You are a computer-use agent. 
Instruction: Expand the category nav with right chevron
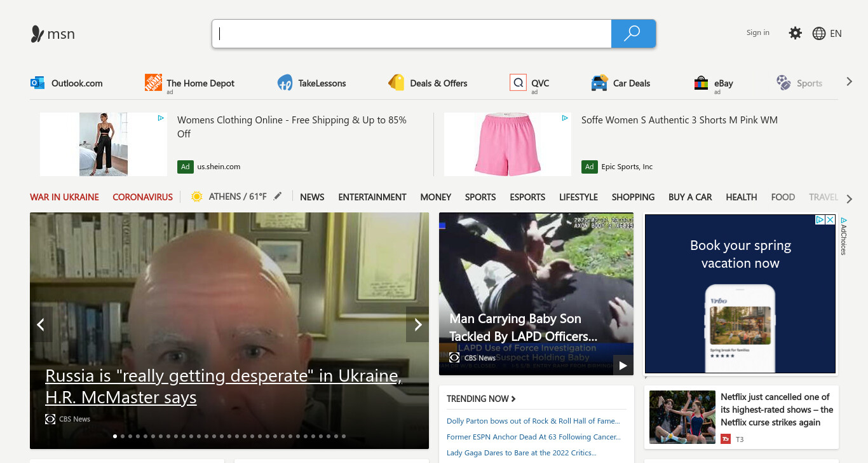[849, 199]
